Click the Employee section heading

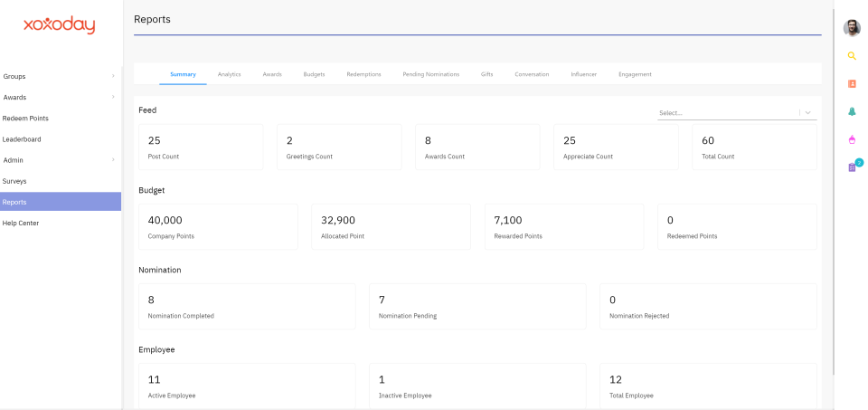(156, 349)
